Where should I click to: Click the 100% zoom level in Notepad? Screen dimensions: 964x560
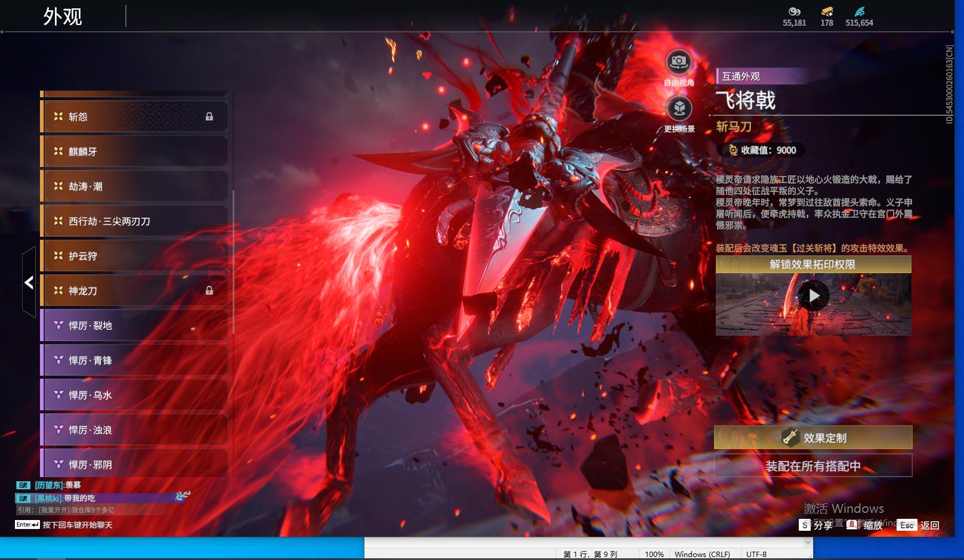(654, 554)
